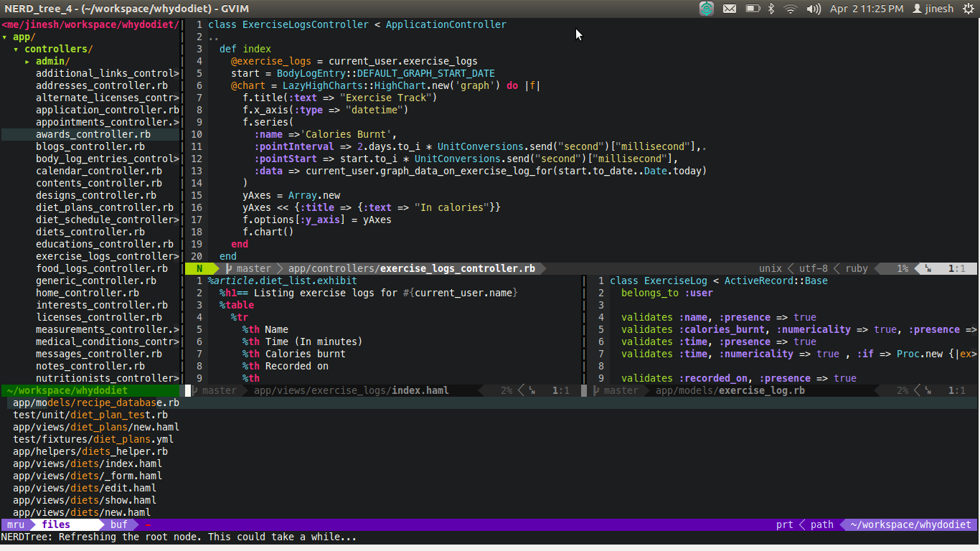
Task: Open the volume menu in the top panel
Action: pyautogui.click(x=814, y=9)
